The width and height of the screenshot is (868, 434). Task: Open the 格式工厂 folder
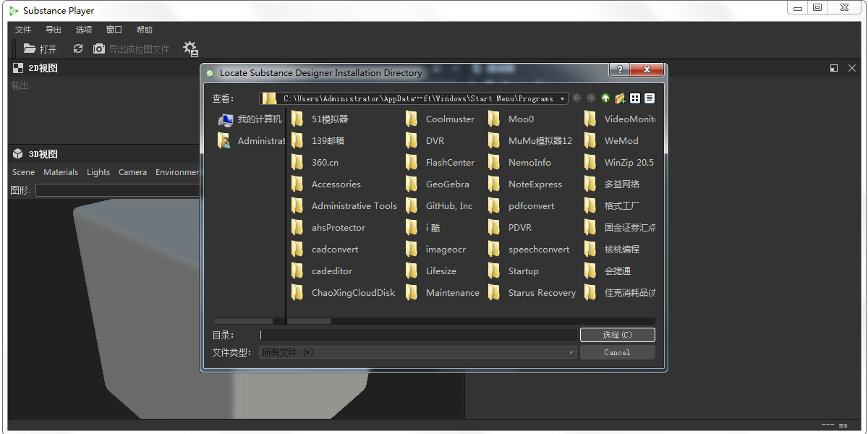pyautogui.click(x=612, y=206)
